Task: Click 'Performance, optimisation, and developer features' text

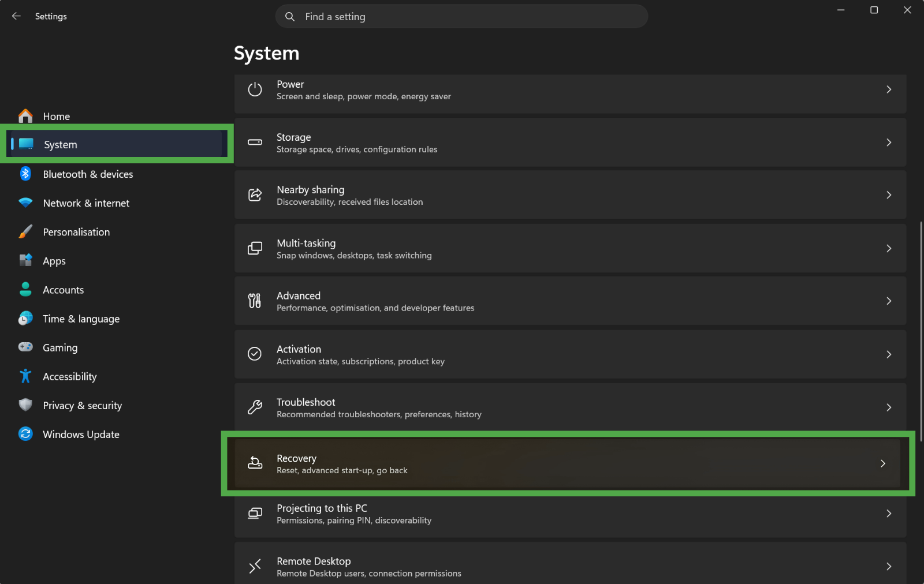Action: pos(375,308)
